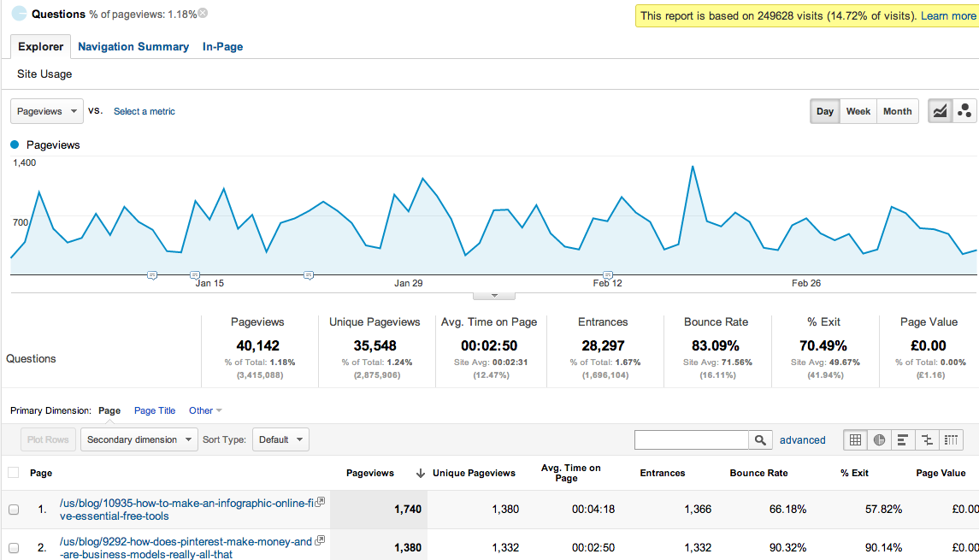Sort table by Entrances column header

click(x=663, y=474)
